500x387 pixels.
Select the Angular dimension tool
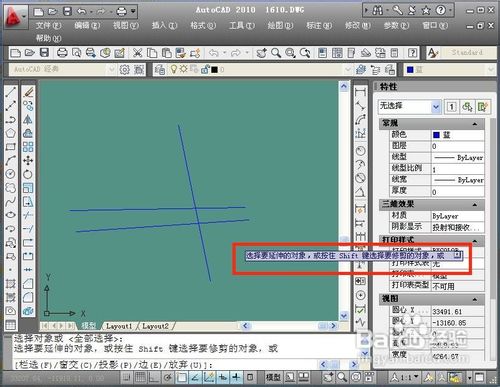360,192
